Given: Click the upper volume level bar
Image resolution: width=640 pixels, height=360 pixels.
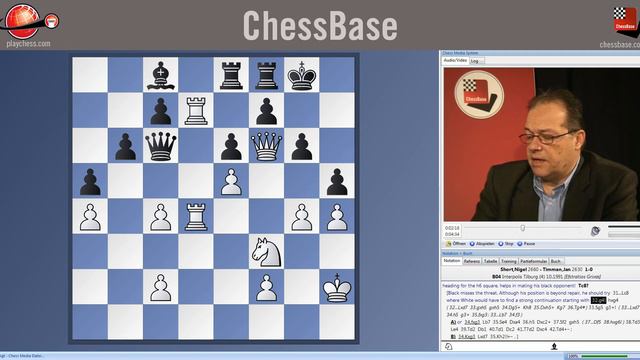Looking at the screenshot, I should tap(624, 227).
